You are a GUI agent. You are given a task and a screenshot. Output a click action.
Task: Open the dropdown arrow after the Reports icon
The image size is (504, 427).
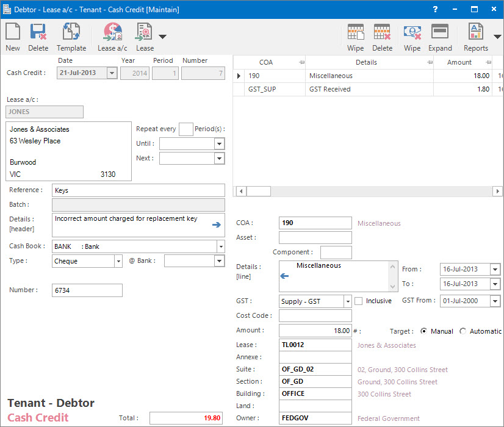click(x=497, y=37)
